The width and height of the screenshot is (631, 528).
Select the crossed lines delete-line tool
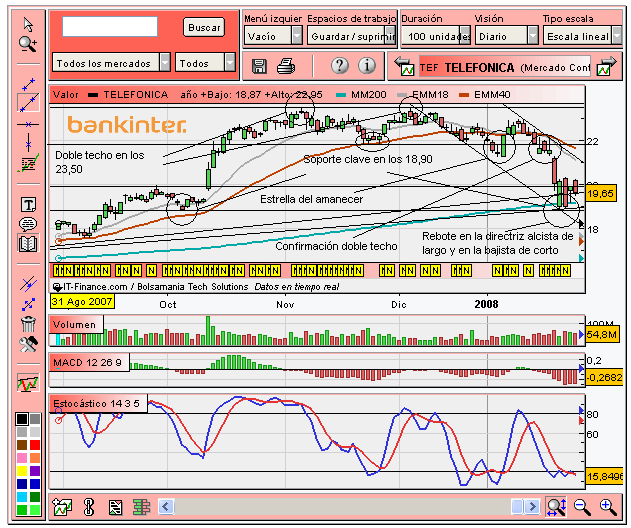click(x=28, y=284)
